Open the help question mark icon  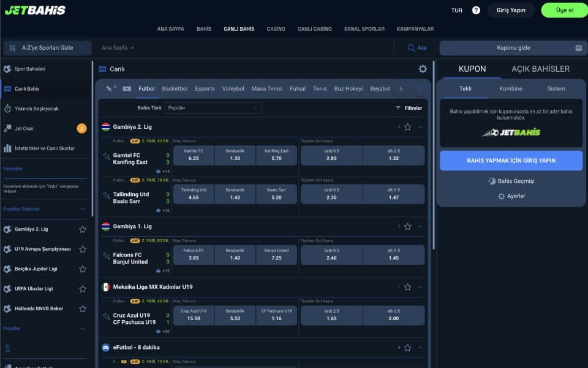476,10
